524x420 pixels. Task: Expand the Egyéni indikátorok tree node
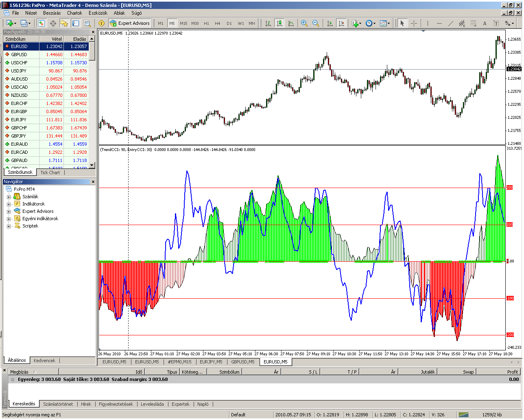point(9,219)
